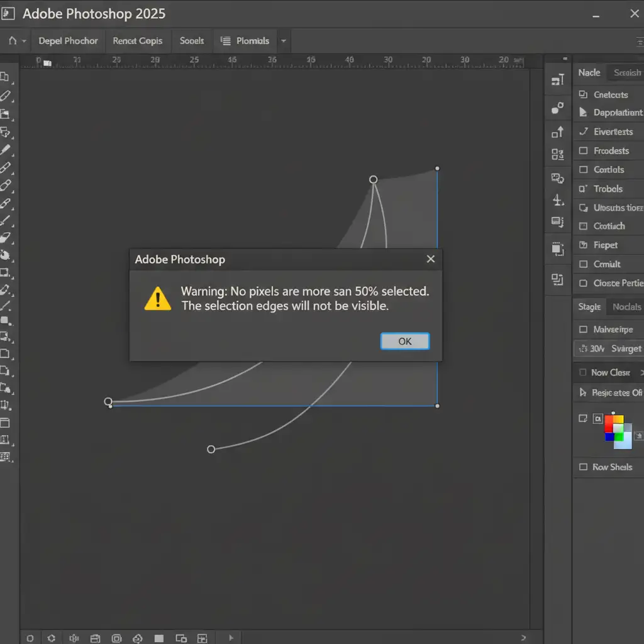Select the Eraser tool in the left toolbar
644x644 pixels.
(6, 238)
